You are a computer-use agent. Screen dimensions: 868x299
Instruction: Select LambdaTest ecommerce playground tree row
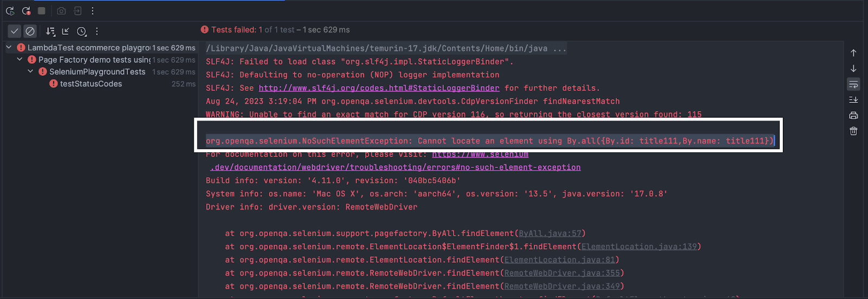pos(100,48)
